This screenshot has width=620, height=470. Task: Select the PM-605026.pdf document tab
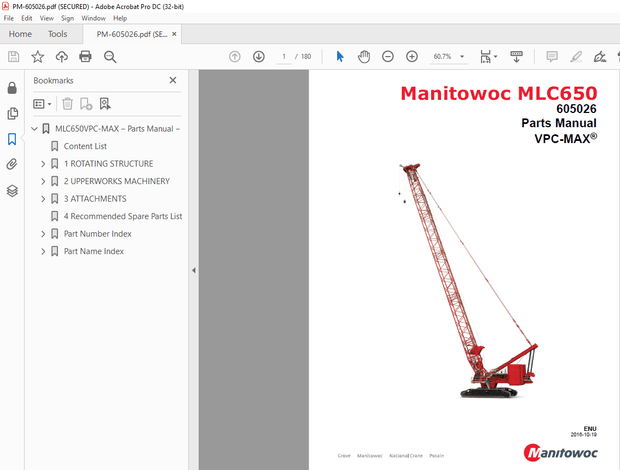132,34
